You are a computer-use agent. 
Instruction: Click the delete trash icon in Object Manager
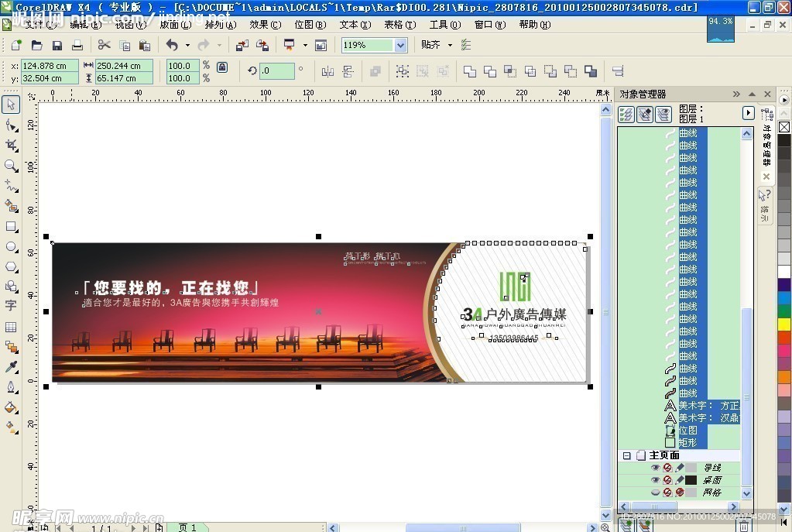point(743,526)
